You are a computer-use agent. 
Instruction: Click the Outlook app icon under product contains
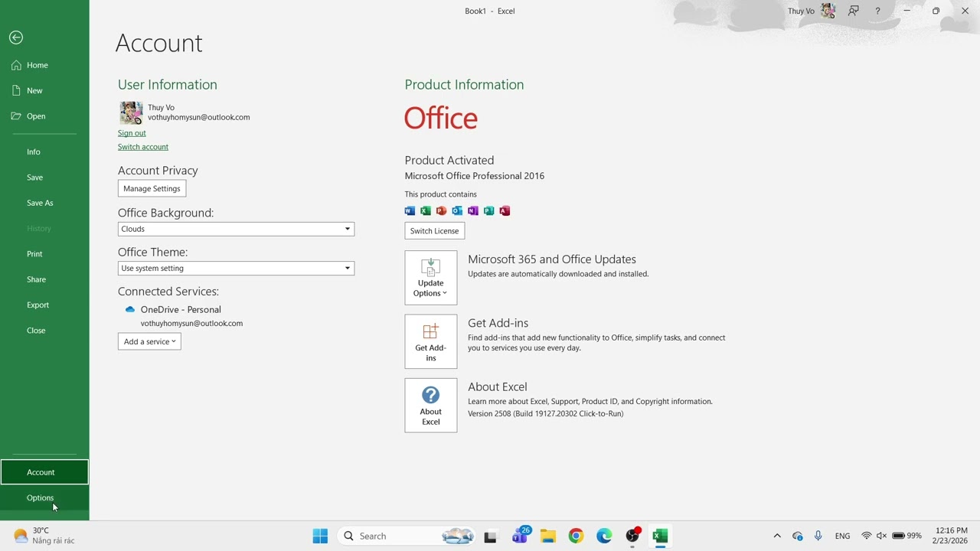(457, 210)
